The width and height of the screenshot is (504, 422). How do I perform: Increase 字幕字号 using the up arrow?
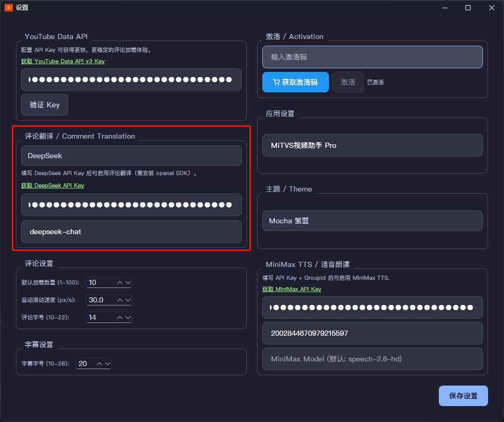click(100, 363)
